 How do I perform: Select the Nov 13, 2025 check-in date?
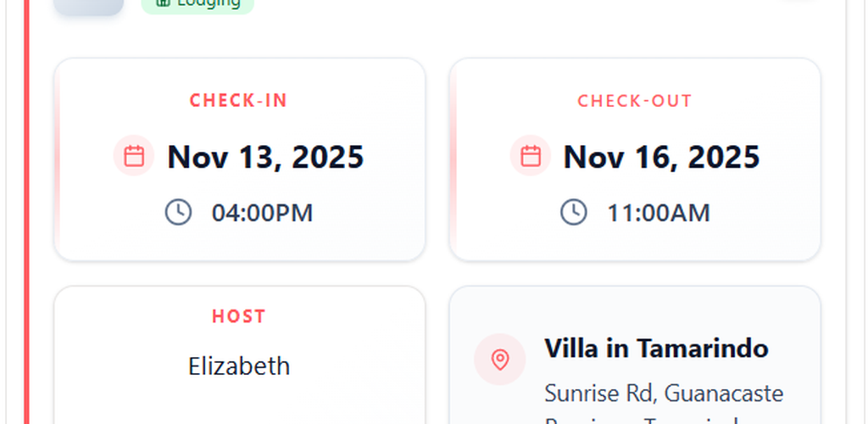(265, 157)
